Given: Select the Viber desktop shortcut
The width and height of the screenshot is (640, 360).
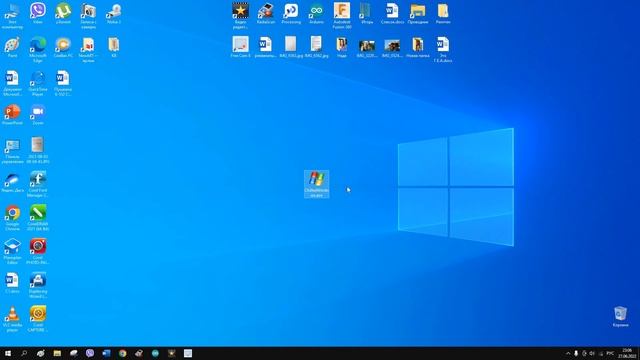Looking at the screenshot, I should (x=38, y=13).
